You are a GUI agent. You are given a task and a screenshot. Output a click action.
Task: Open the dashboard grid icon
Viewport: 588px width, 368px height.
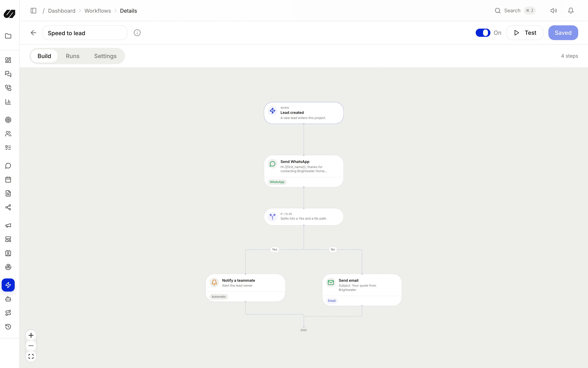(8, 60)
